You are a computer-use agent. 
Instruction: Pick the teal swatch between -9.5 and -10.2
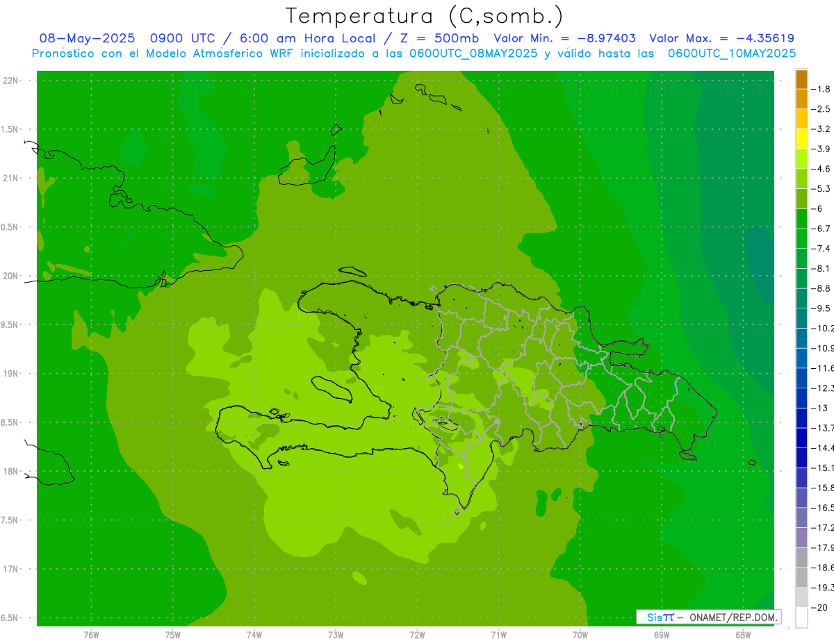pos(801,318)
